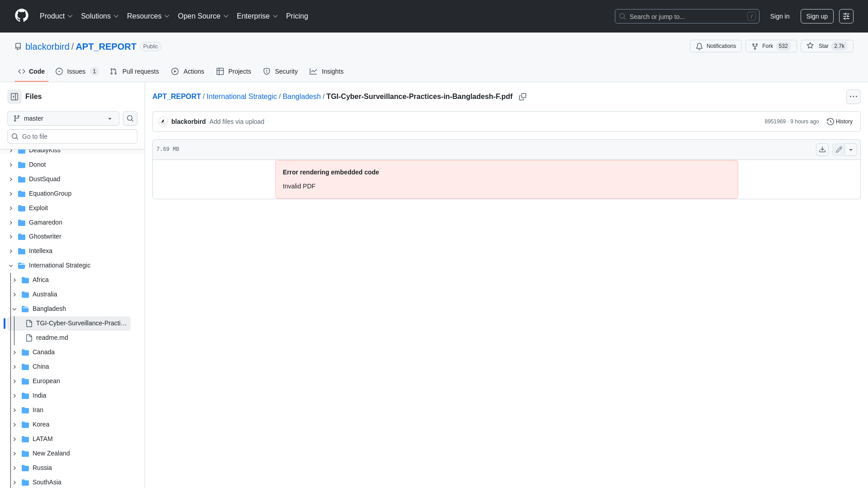Open the Exploit folder row
This screenshot has width=868, height=488.
pos(69,208)
